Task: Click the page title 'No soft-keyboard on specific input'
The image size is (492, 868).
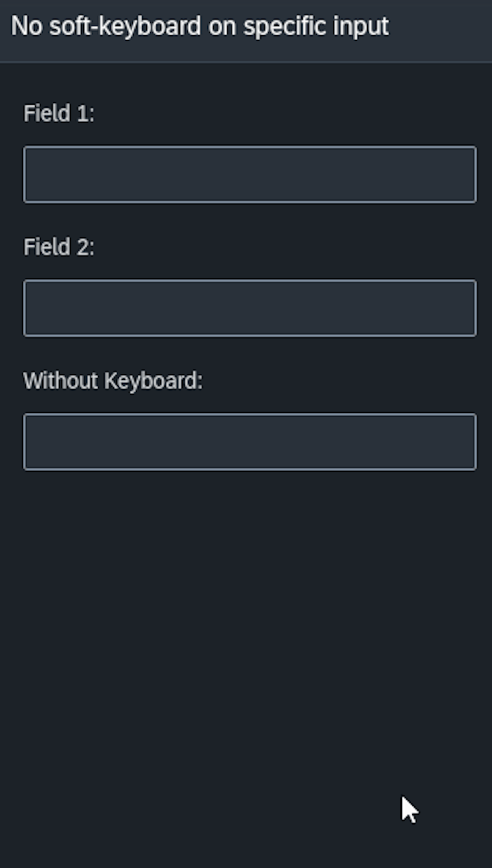Action: coord(200,26)
